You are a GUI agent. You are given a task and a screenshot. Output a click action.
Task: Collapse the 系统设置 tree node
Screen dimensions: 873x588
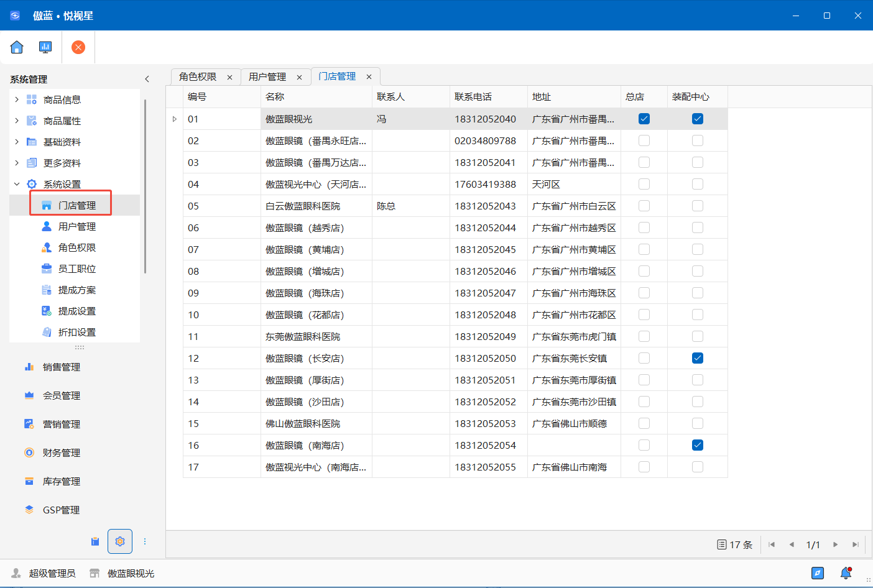point(17,184)
